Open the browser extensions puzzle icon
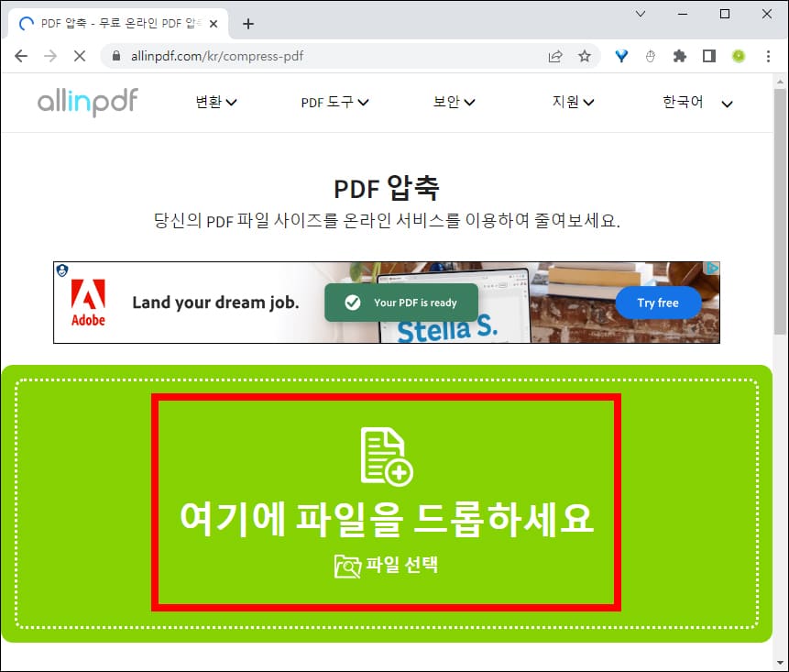 tap(680, 56)
